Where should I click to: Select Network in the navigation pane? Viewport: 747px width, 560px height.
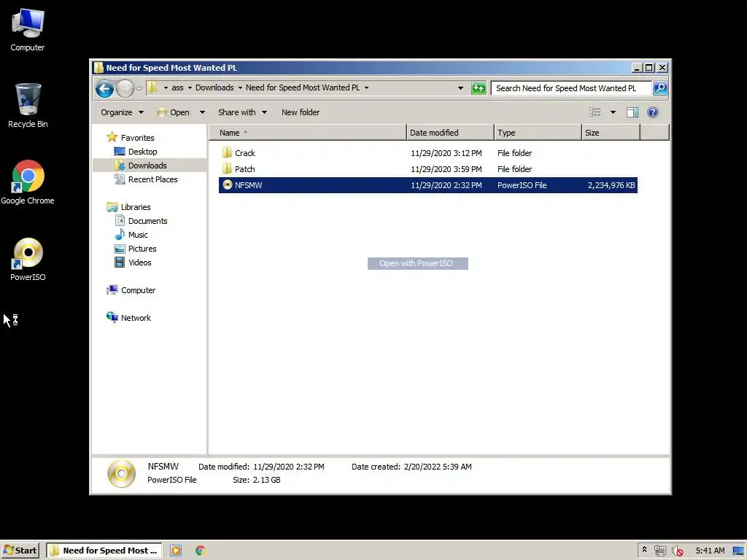point(136,318)
